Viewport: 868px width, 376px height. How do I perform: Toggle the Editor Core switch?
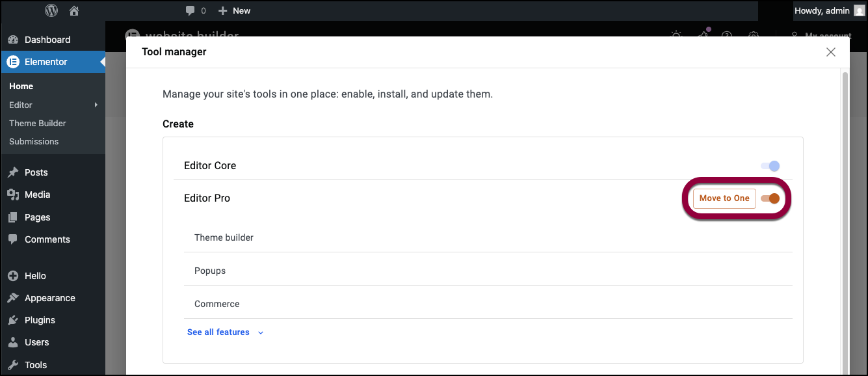(770, 166)
